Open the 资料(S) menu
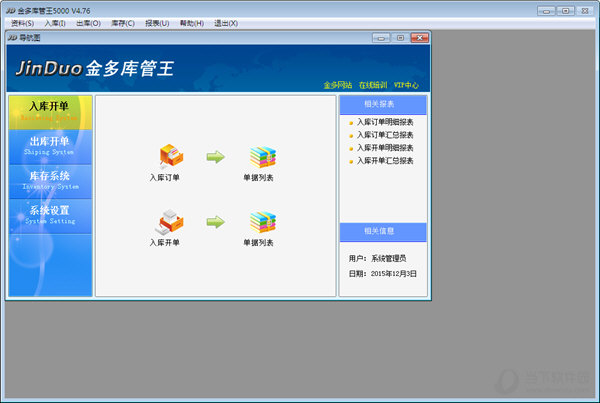Screen dimensions: 600x403 [22, 22]
